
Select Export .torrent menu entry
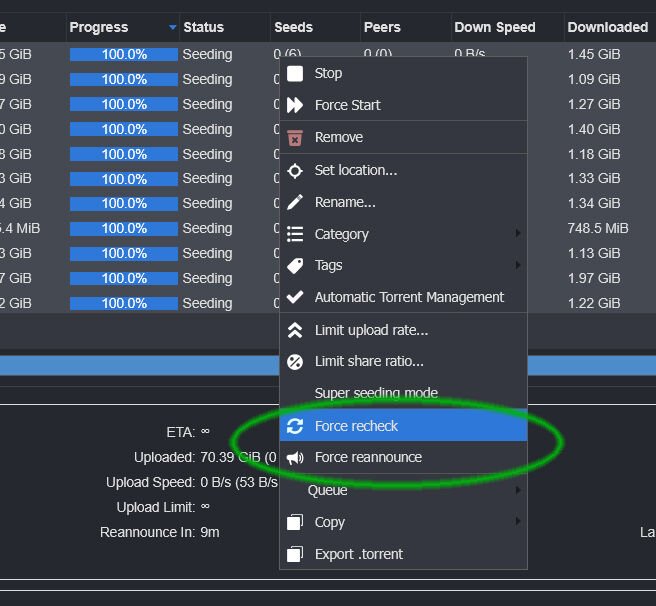359,554
